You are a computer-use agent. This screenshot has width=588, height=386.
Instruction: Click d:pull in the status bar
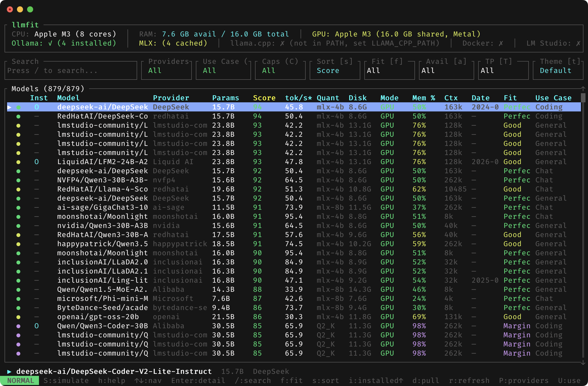pos(426,381)
